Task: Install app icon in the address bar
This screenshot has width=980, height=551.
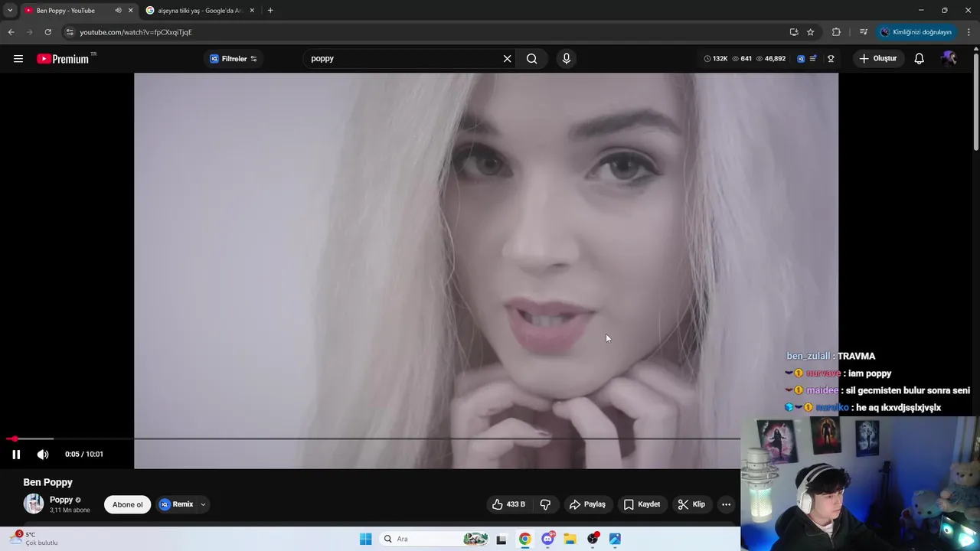Action: tap(794, 32)
